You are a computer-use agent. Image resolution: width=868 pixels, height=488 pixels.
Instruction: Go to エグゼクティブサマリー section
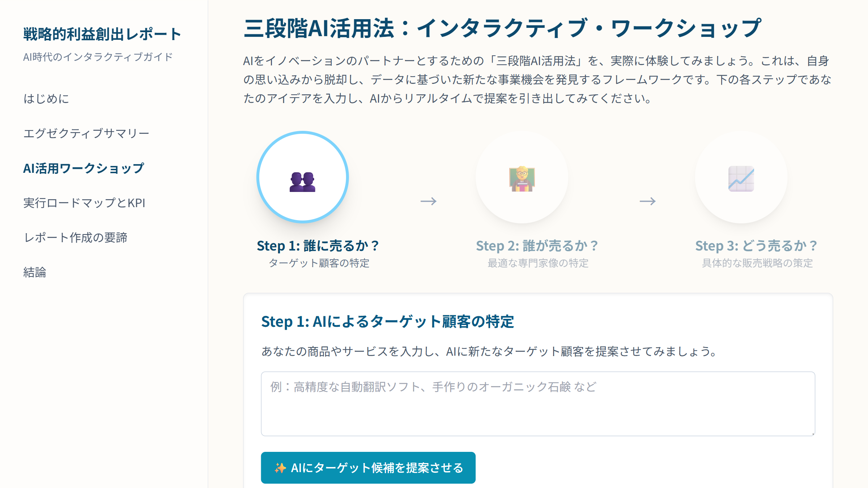(86, 133)
